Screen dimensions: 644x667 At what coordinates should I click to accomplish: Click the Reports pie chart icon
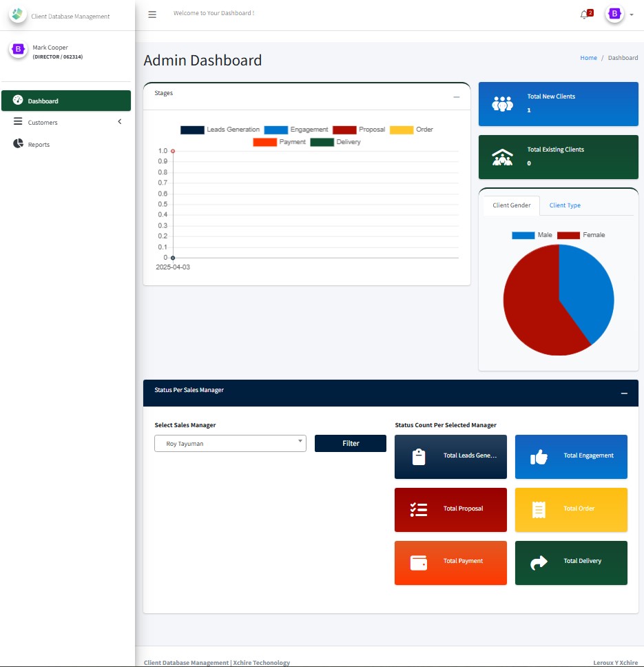click(x=18, y=144)
